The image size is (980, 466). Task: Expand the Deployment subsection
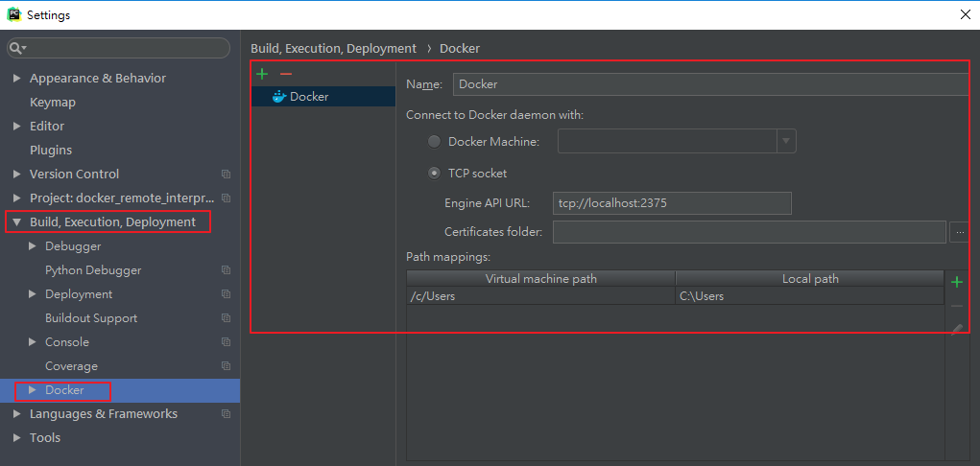point(33,294)
